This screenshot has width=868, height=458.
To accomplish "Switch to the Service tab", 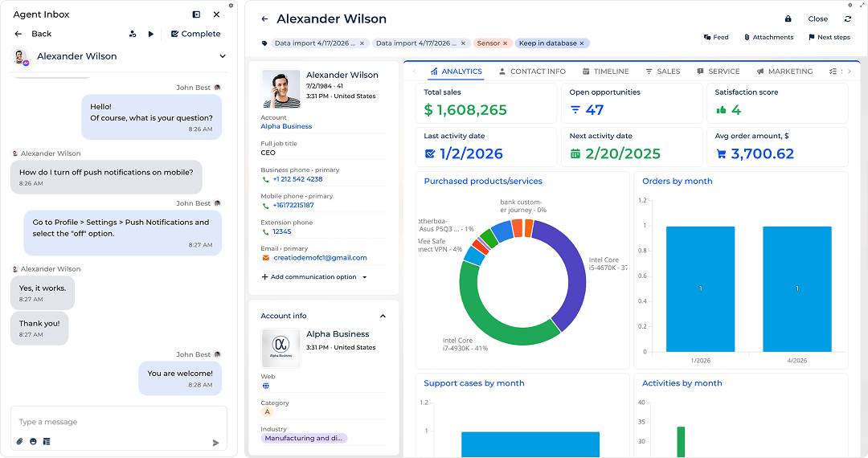I will tap(718, 72).
